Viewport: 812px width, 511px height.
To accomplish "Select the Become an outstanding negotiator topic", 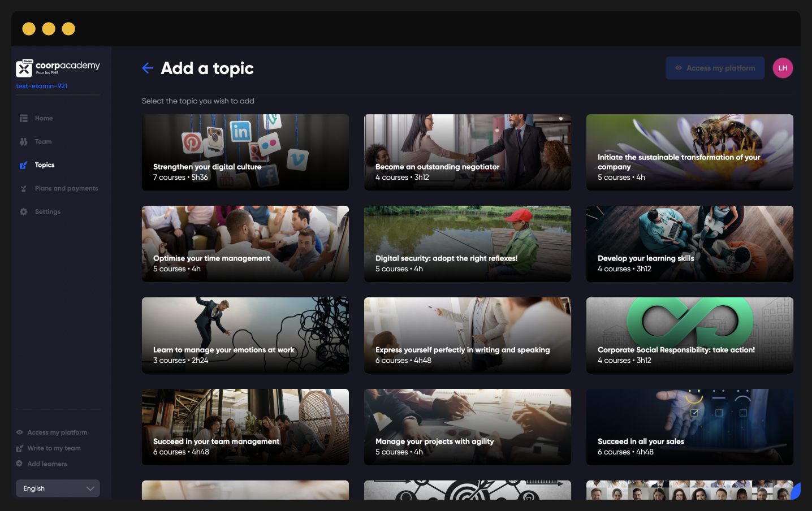I will point(467,152).
